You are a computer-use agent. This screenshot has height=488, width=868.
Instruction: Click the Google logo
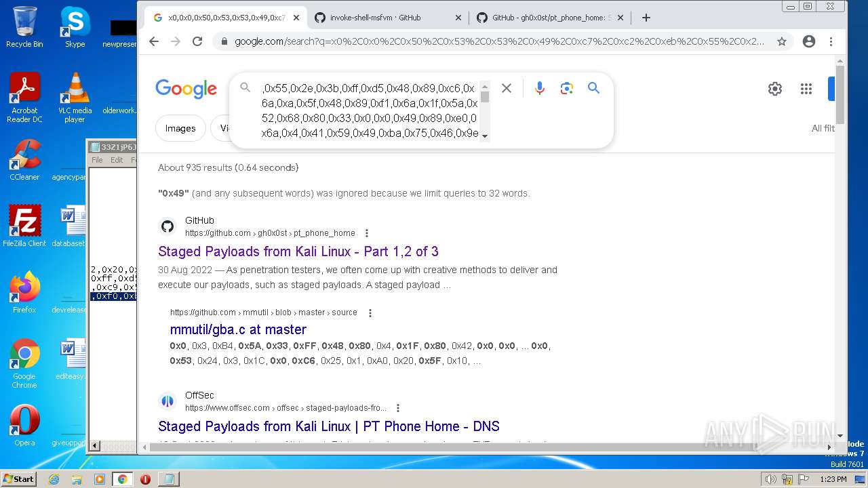(186, 89)
